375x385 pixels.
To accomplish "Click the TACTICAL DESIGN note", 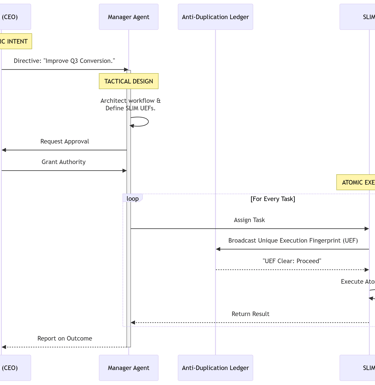I will click(x=129, y=81).
